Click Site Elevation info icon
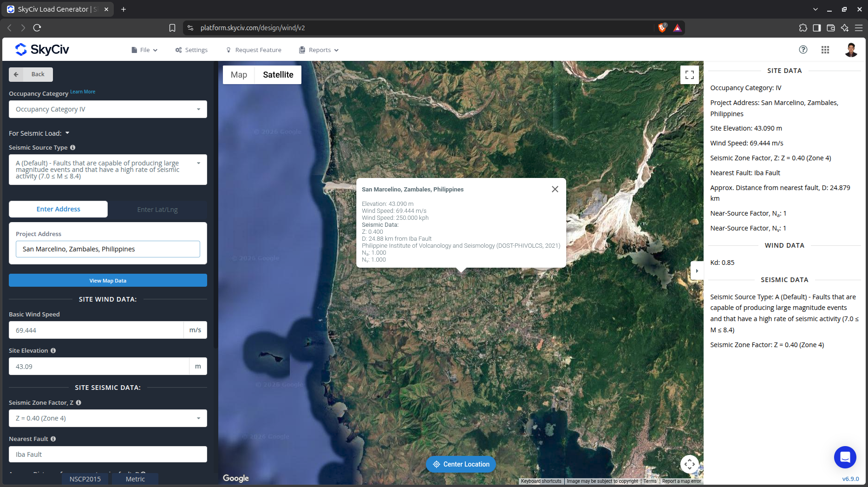Viewport: 868px width, 487px height. tap(53, 350)
